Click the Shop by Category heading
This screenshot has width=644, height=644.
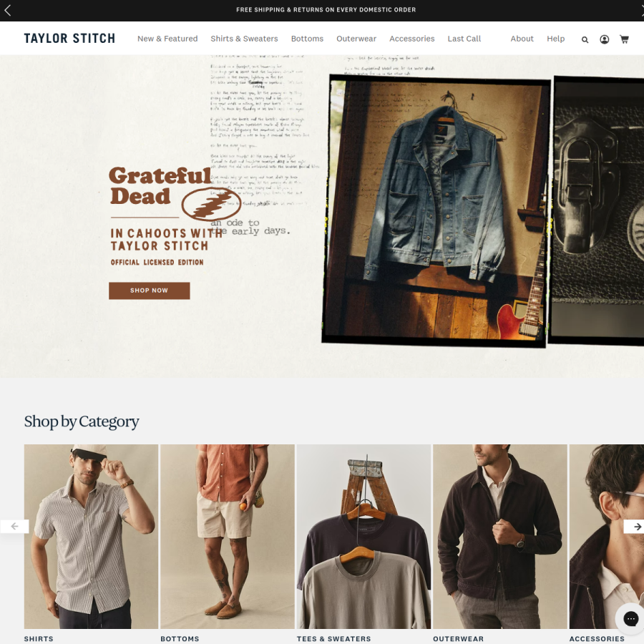(82, 421)
